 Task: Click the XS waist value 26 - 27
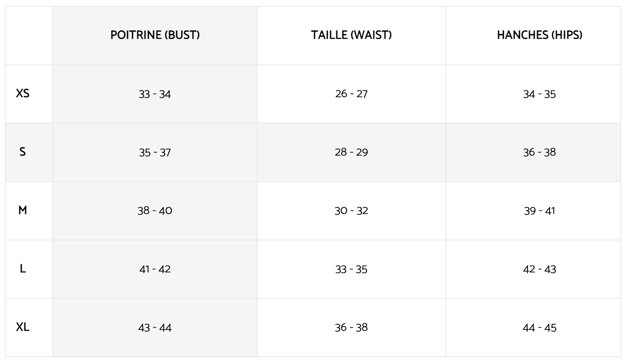pos(351,94)
